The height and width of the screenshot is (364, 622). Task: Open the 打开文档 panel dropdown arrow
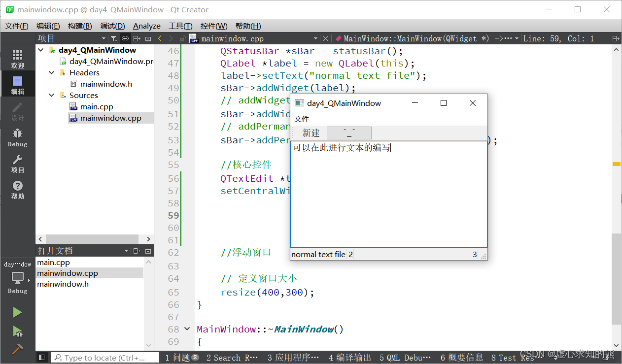coord(126,251)
